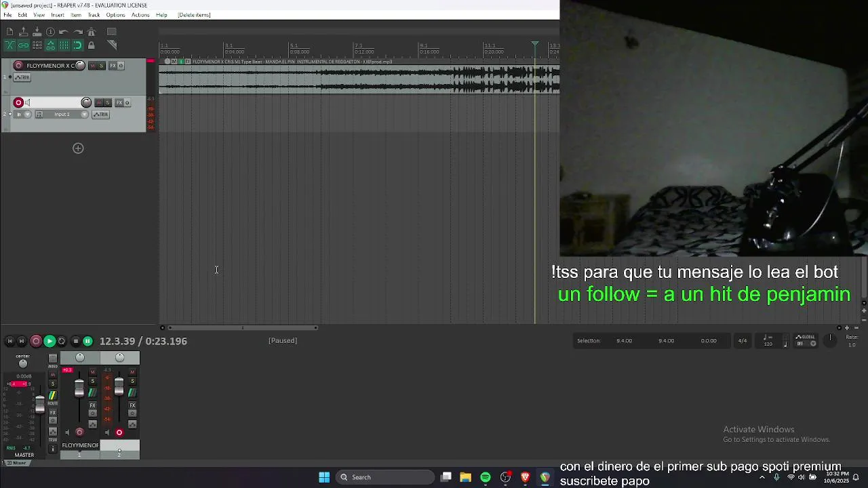Click FLOYYMENOR mixer channel volume fader
868x488 pixels.
[x=79, y=388]
